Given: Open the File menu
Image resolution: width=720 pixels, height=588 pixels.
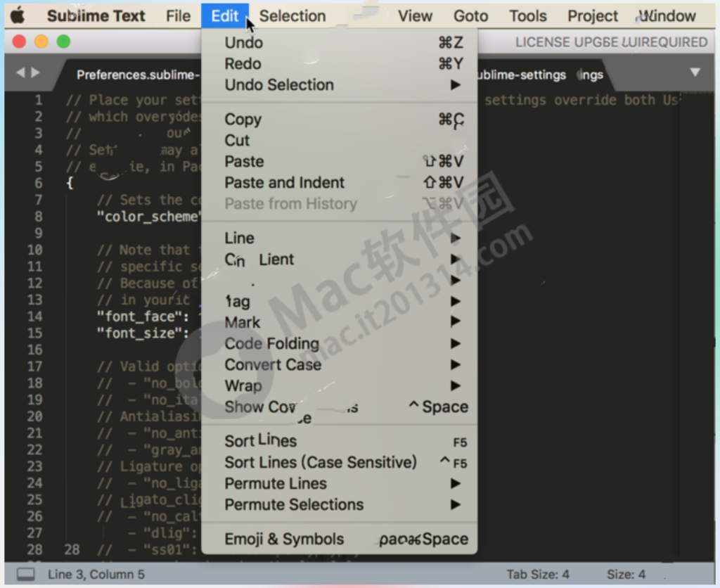Looking at the screenshot, I should 178,15.
